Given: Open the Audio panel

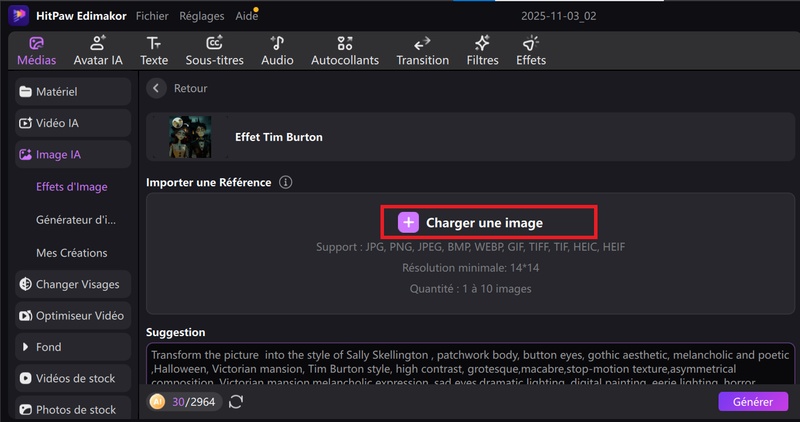Looking at the screenshot, I should tap(277, 51).
